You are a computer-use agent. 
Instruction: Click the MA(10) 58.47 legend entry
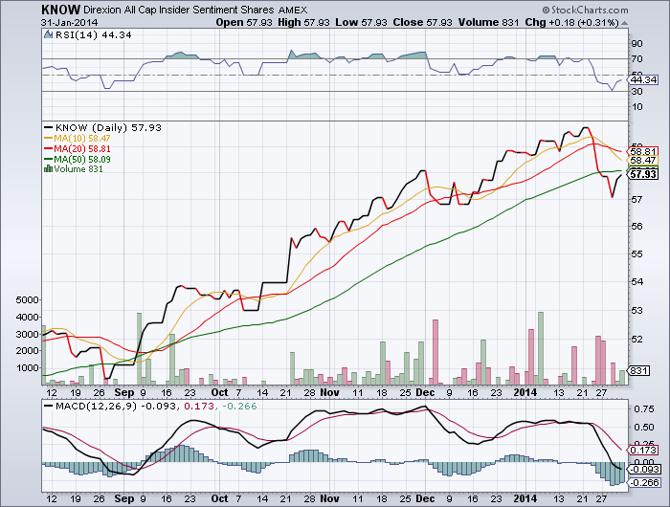(82, 138)
